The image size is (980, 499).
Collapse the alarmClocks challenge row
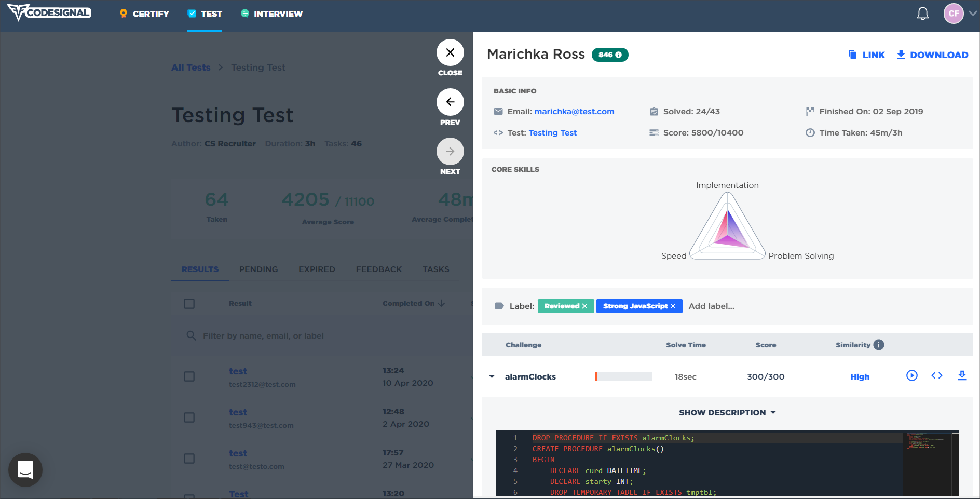tap(492, 377)
